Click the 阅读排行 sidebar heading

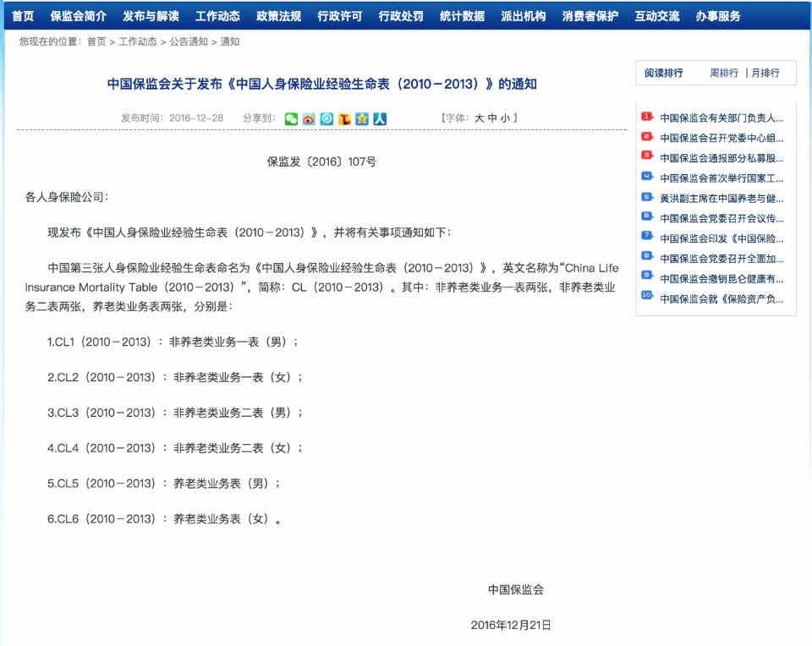(x=663, y=73)
